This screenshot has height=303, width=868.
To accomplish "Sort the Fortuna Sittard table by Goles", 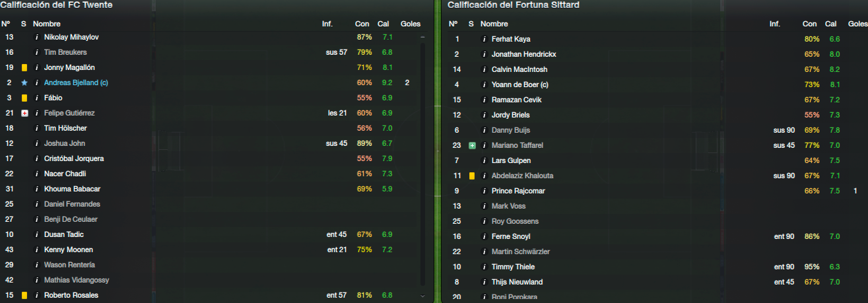I will [858, 24].
